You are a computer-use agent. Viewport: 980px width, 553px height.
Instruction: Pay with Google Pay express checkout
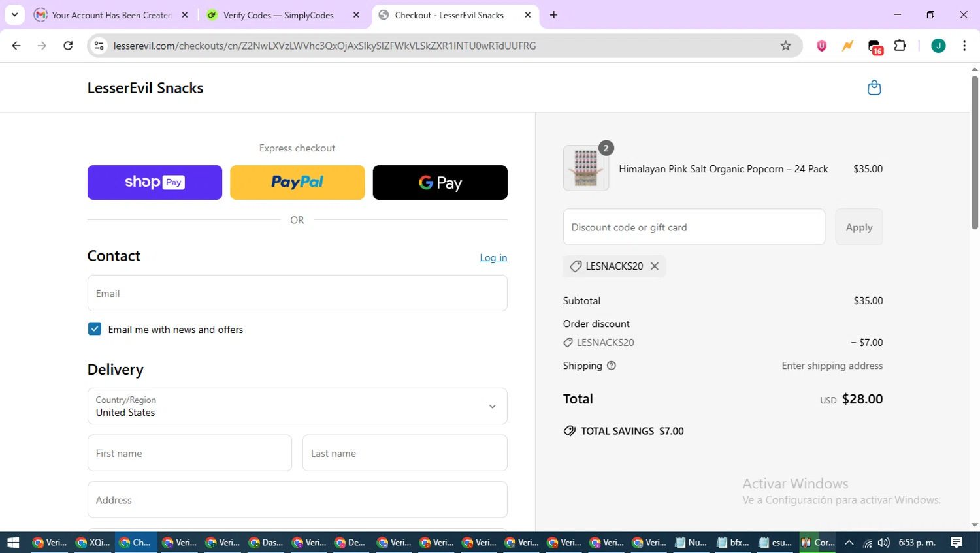pos(440,182)
